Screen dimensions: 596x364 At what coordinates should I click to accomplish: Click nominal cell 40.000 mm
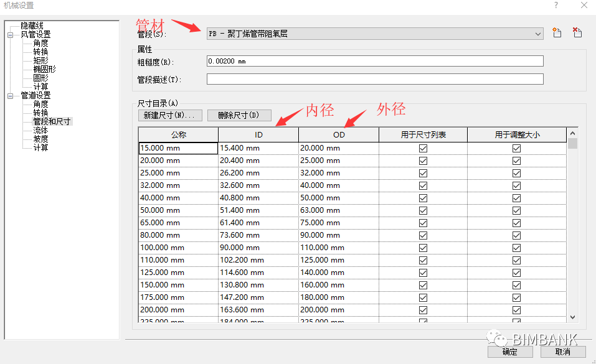[x=178, y=198]
